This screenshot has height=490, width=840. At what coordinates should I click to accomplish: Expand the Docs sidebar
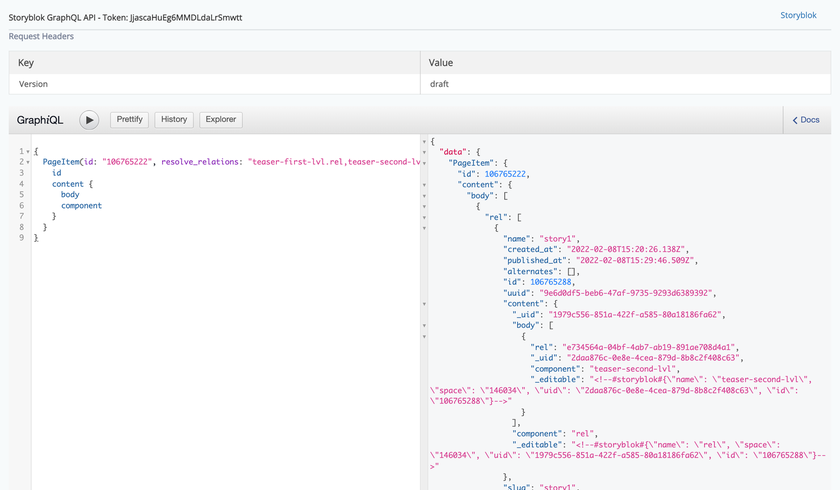point(806,120)
